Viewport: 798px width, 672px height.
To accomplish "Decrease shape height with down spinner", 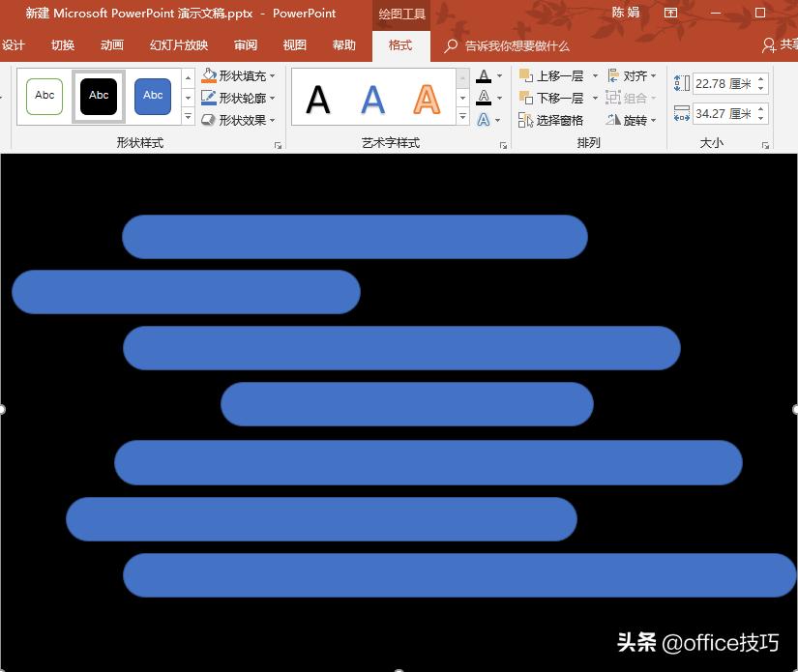I will [761, 88].
